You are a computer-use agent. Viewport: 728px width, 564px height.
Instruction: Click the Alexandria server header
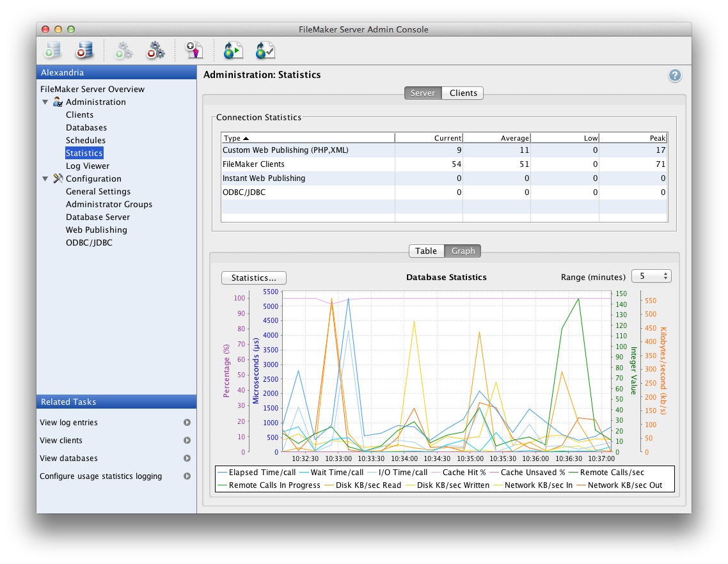pyautogui.click(x=116, y=72)
